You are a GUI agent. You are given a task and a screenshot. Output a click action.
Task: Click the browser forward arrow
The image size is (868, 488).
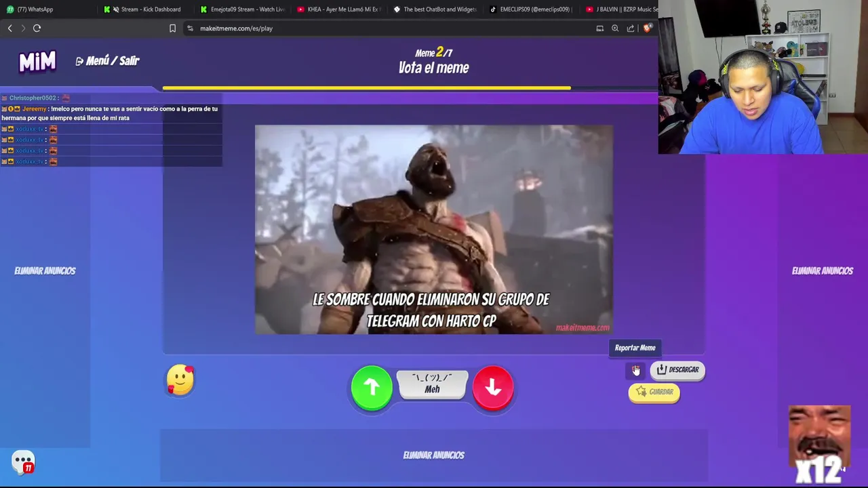(x=23, y=28)
